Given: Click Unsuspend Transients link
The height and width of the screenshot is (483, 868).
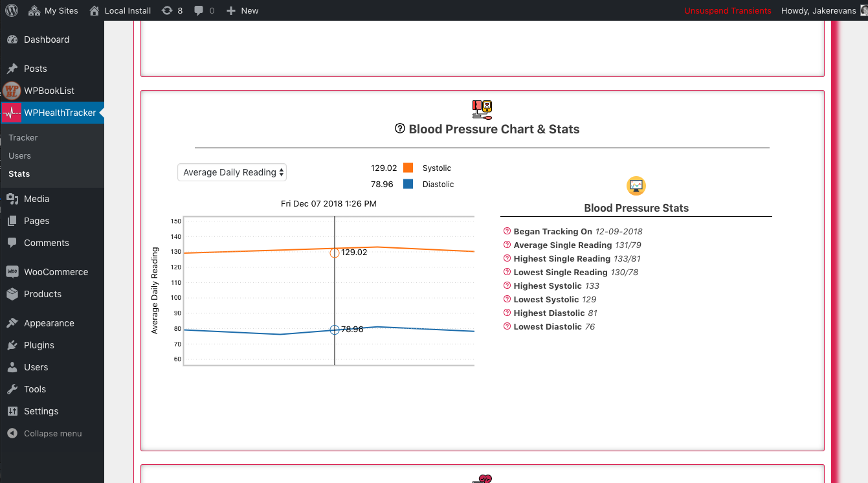Looking at the screenshot, I should pos(728,10).
